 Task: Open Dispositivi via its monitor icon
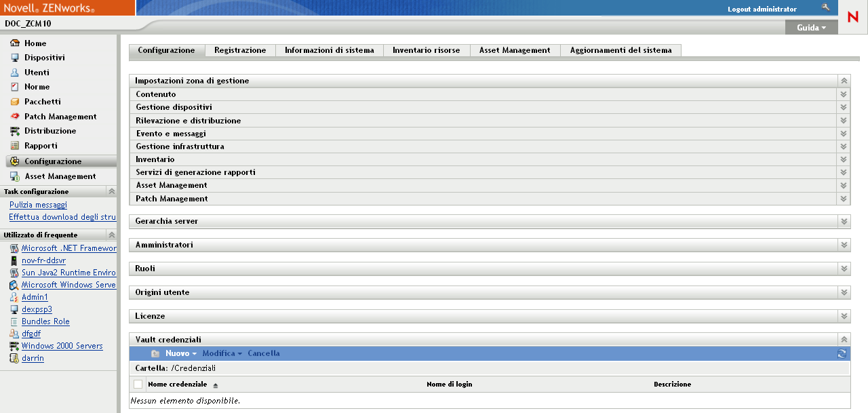click(15, 58)
